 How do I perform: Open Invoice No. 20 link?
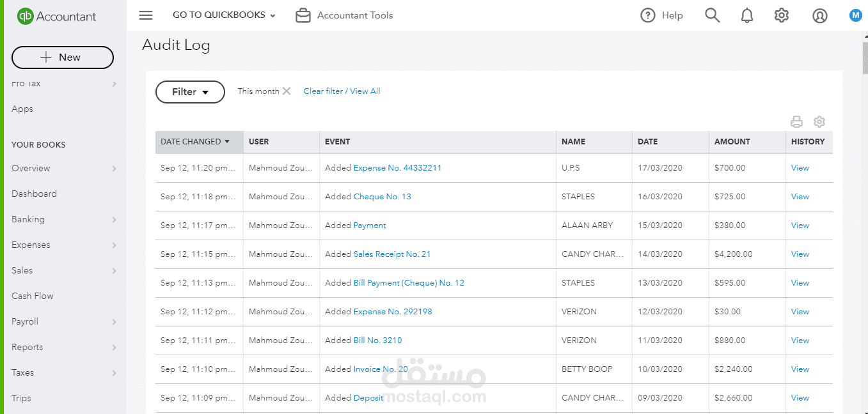coord(381,369)
